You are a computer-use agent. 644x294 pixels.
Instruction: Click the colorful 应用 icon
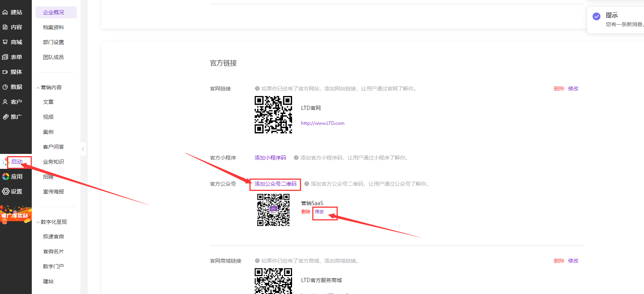(6, 177)
